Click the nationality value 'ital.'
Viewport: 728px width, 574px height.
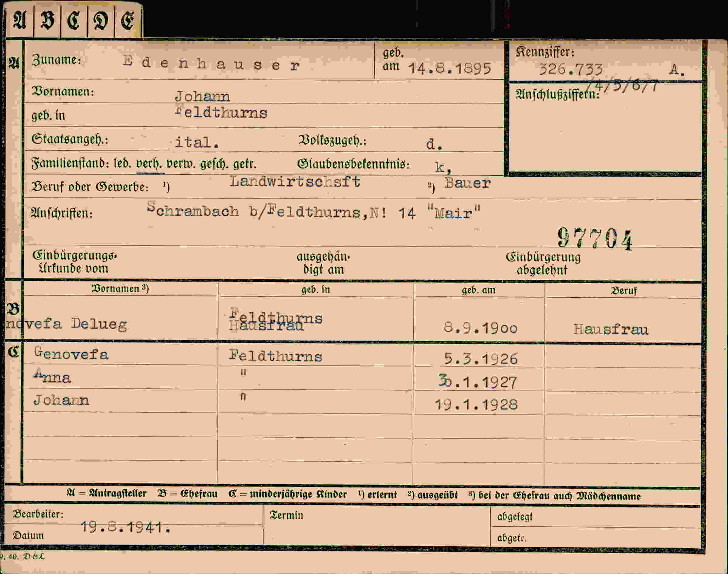tap(197, 142)
